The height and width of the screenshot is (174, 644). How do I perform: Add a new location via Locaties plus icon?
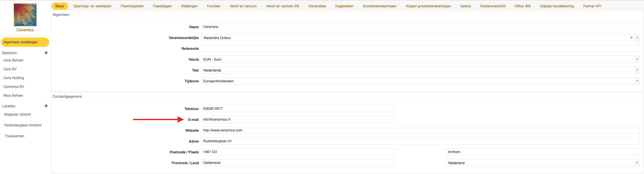click(x=46, y=106)
